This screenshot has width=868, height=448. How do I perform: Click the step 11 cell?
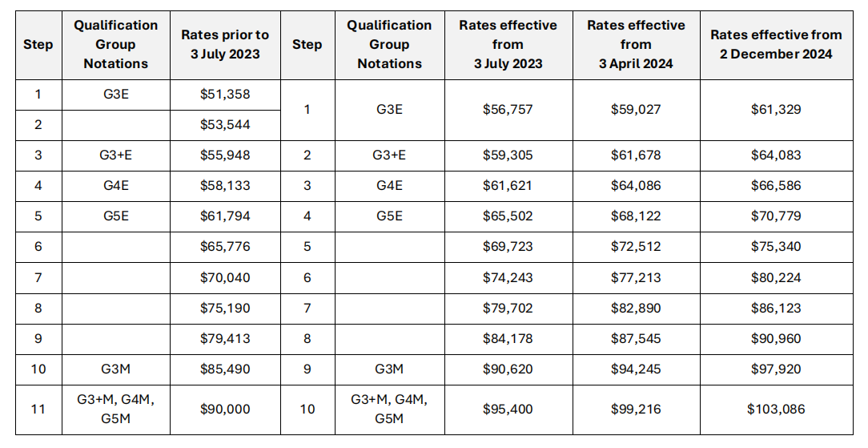[38, 410]
